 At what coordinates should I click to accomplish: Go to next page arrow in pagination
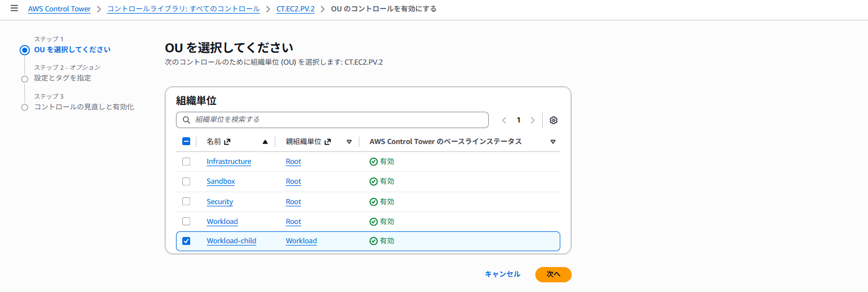pos(532,120)
